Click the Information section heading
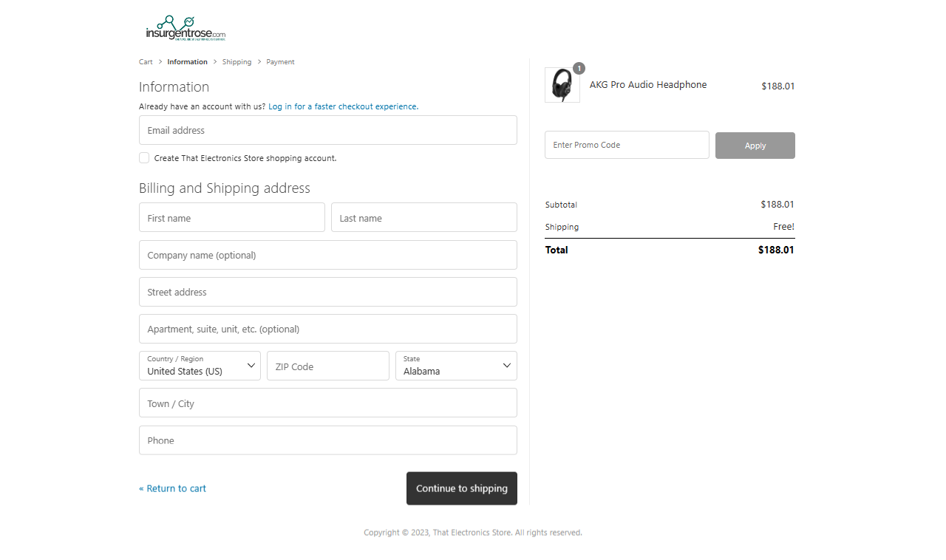The height and width of the screenshot is (560, 946). tap(174, 86)
